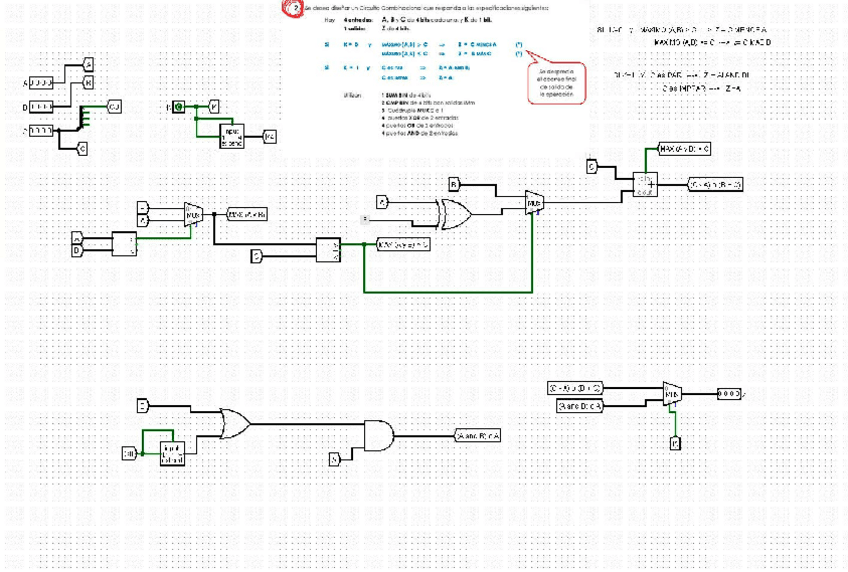This screenshot has height=572, width=848.
Task: Click the red callout note beside the specification
Action: coord(556,83)
